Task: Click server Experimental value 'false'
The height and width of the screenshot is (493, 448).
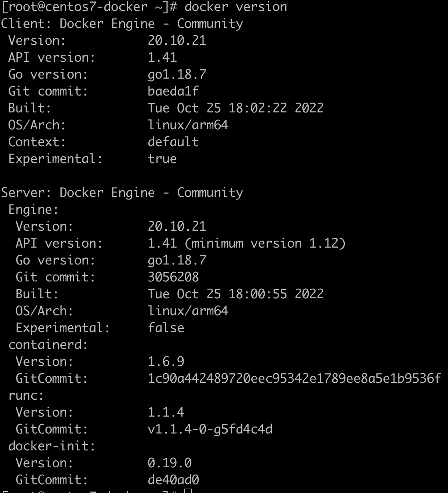Action: pos(166,328)
